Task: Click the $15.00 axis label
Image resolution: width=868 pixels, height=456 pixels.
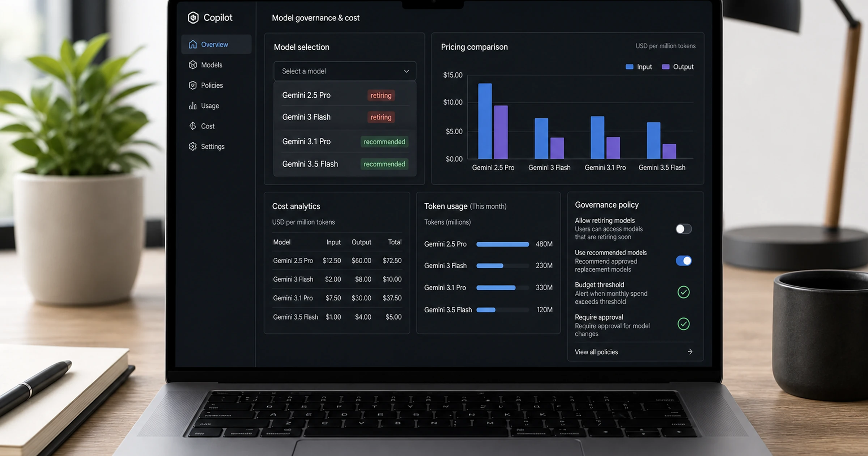Action: (x=453, y=75)
